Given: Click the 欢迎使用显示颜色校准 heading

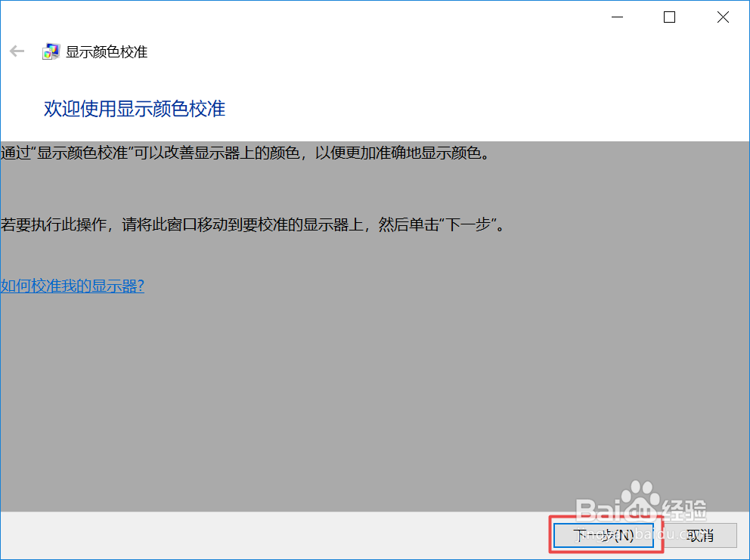Looking at the screenshot, I should pos(134,109).
